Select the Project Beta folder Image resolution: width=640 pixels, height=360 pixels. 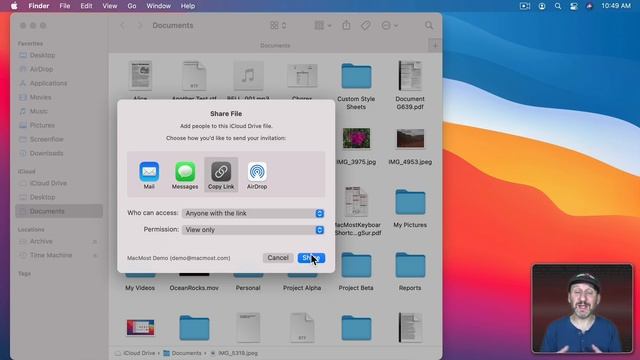356,265
